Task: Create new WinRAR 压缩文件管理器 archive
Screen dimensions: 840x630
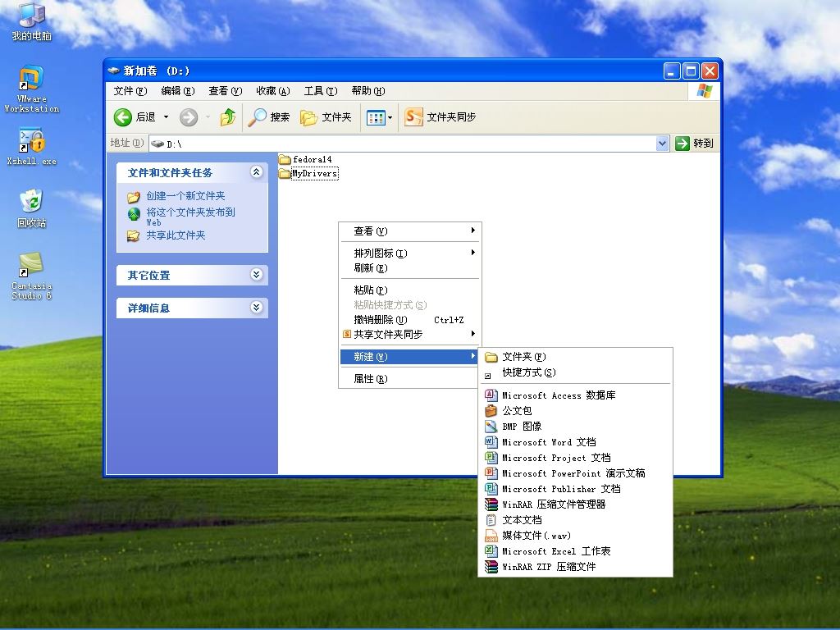Action: [575, 504]
